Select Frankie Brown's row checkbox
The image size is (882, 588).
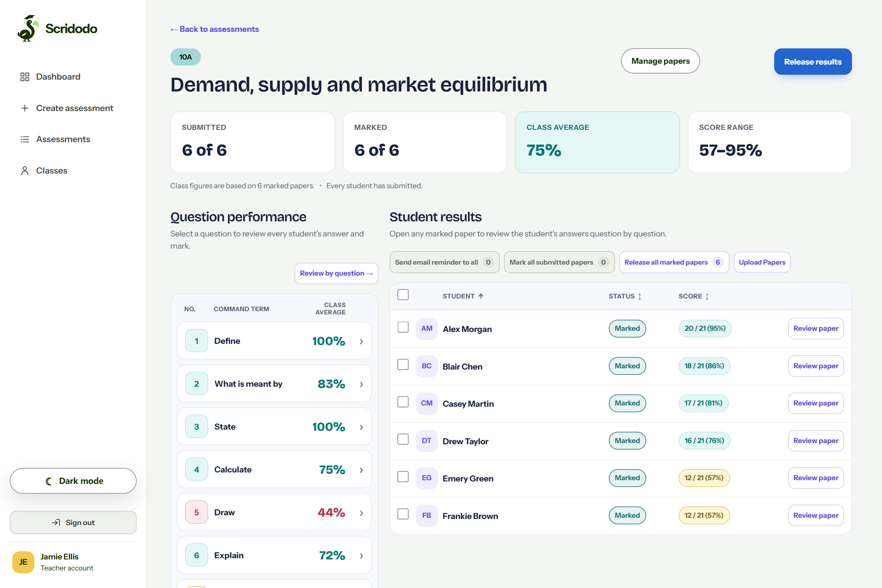tap(403, 514)
